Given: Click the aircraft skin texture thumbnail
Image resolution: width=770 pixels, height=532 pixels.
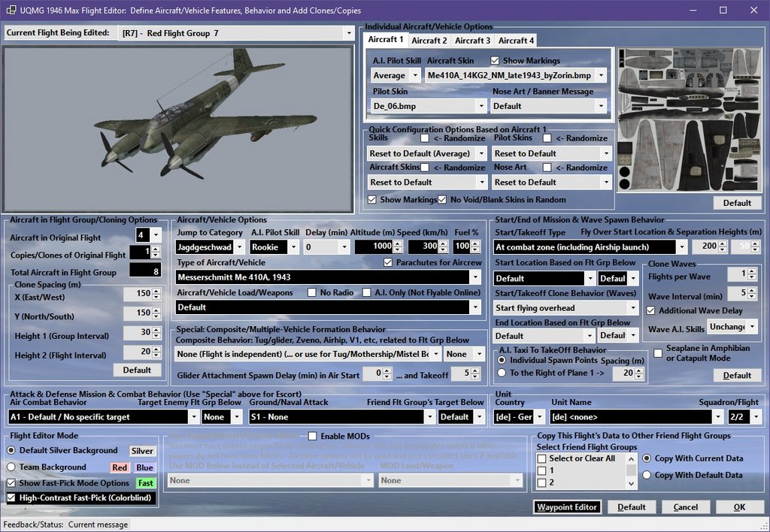Looking at the screenshot, I should 690,120.
